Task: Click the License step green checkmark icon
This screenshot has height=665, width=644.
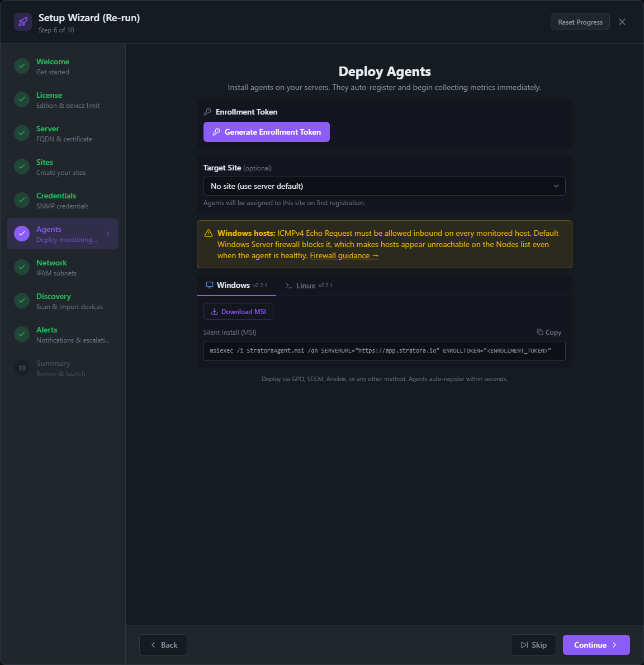Action: coord(22,99)
